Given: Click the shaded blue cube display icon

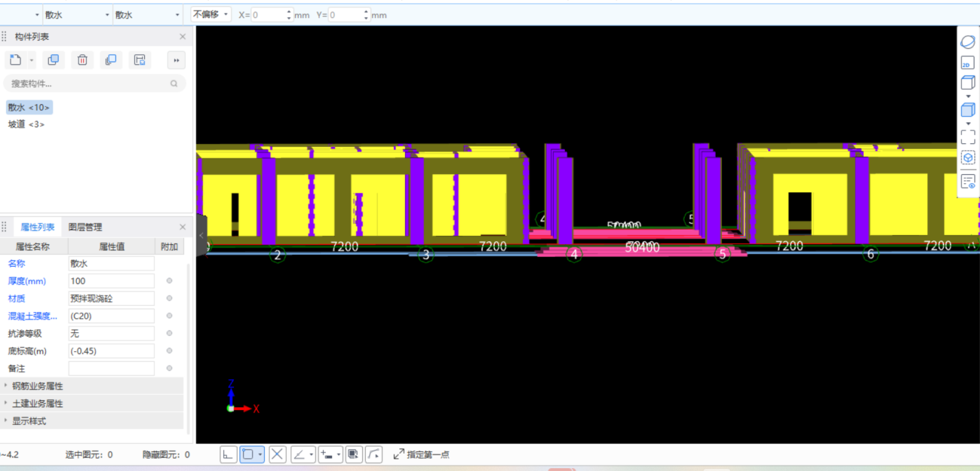Looking at the screenshot, I should point(968,110).
